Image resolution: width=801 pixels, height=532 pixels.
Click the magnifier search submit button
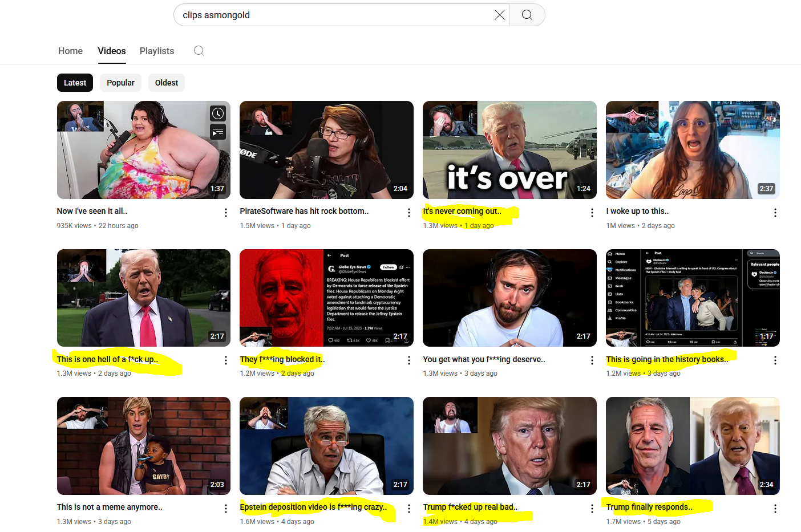click(x=527, y=15)
